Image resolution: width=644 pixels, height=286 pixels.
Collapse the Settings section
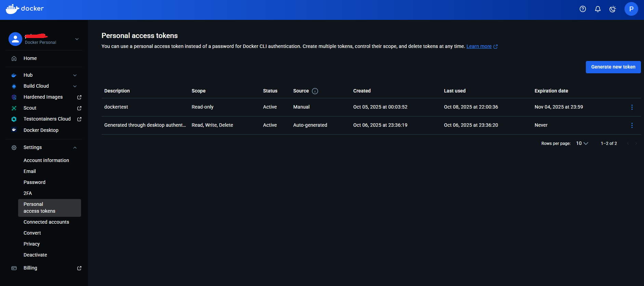pyautogui.click(x=75, y=148)
